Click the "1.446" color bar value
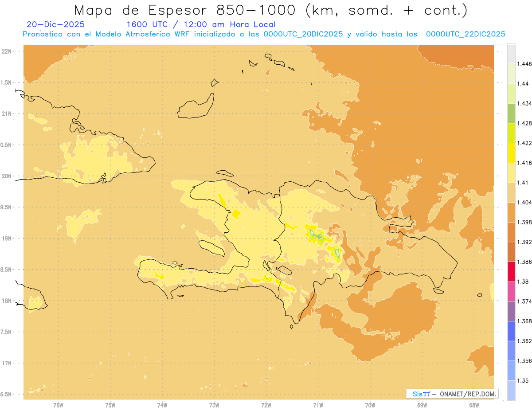This screenshot has height=411, width=532. [524, 64]
